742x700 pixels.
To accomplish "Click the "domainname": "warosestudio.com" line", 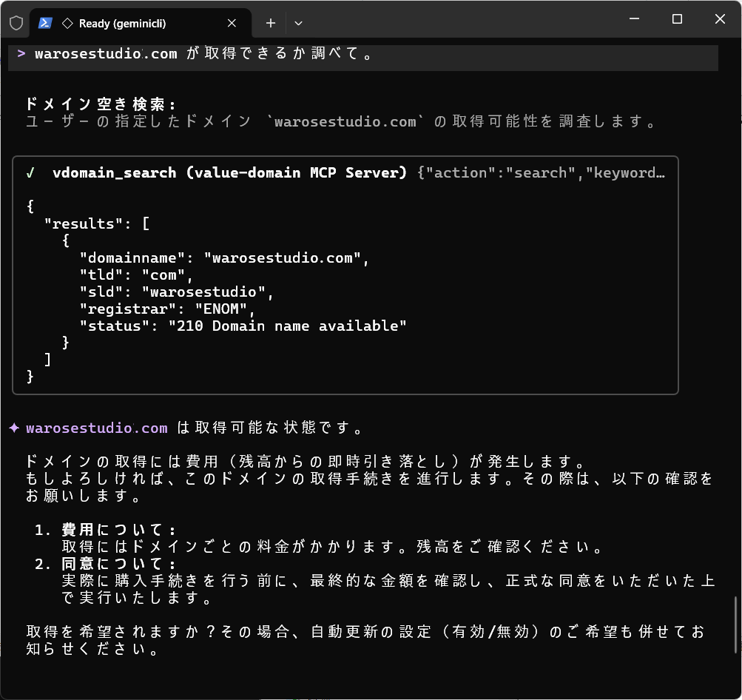I will (224, 258).
